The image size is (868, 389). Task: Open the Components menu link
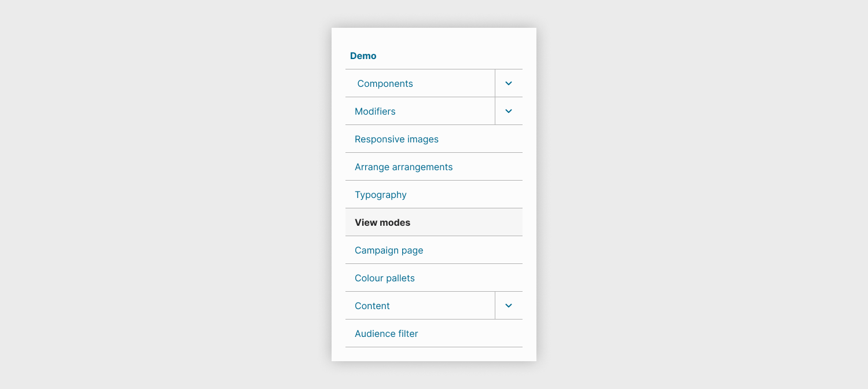pos(385,84)
